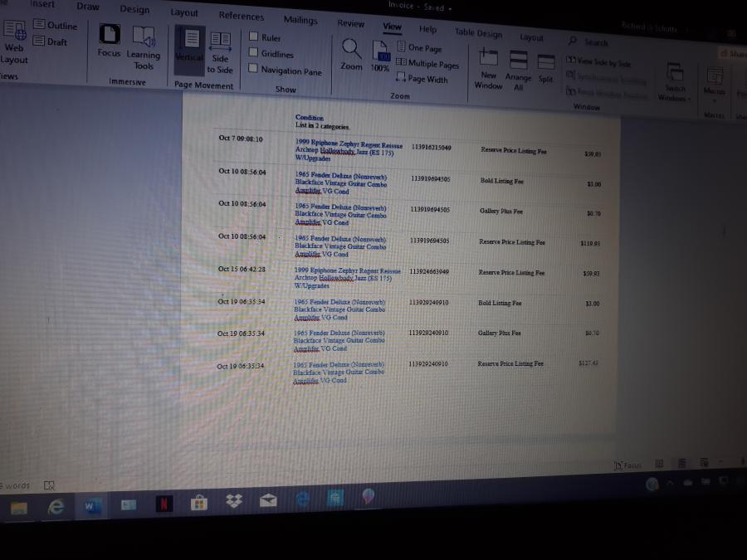Open a New Window

(x=488, y=69)
